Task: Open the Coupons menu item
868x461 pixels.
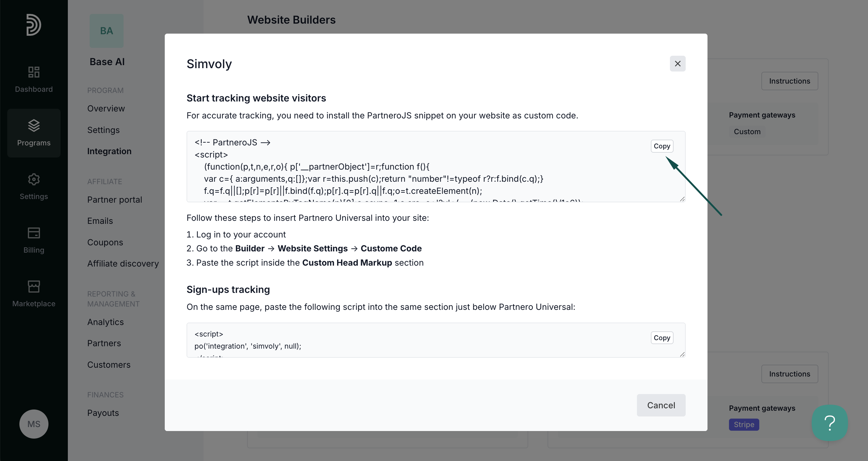Action: tap(105, 242)
